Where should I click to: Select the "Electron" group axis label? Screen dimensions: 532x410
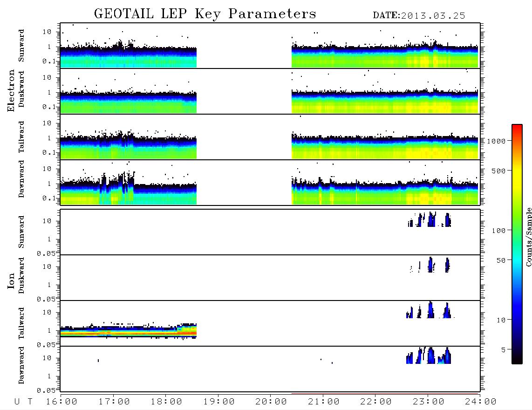pyautogui.click(x=11, y=91)
